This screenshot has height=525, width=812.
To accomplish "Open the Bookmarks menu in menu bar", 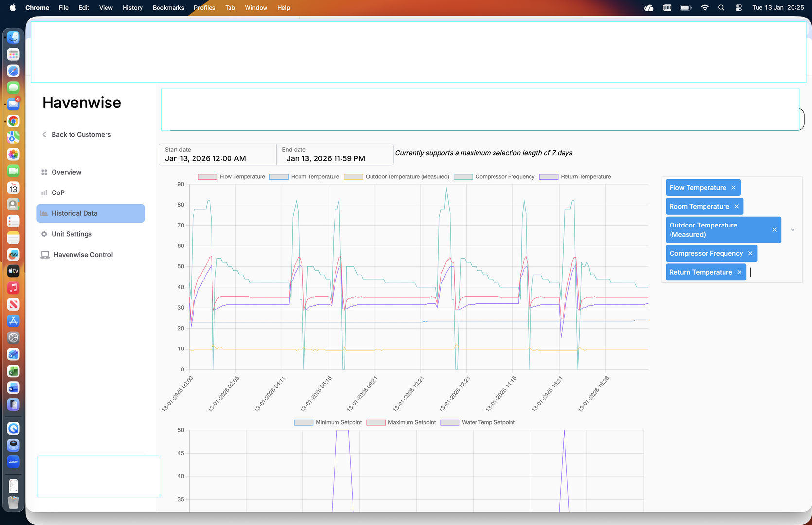I will 168,8.
